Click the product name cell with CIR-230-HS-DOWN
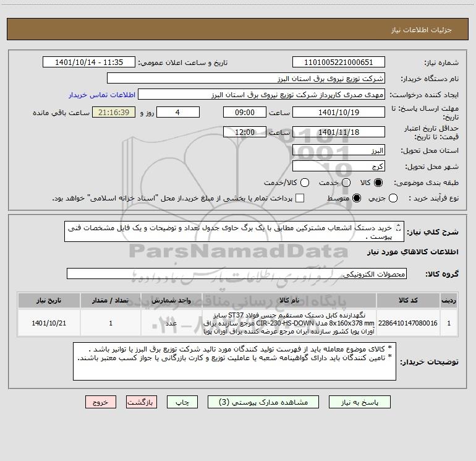Screen dimensions: 476x461 289,323
